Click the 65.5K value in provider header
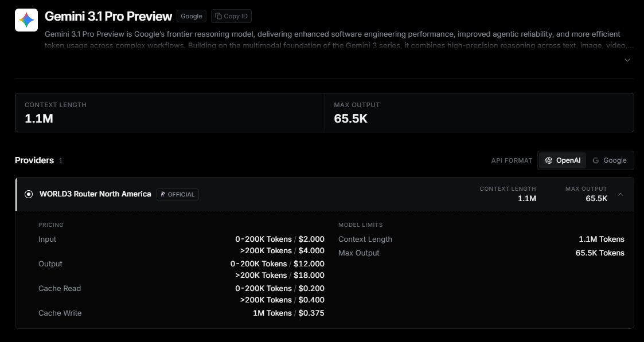The image size is (644, 342). coord(596,198)
